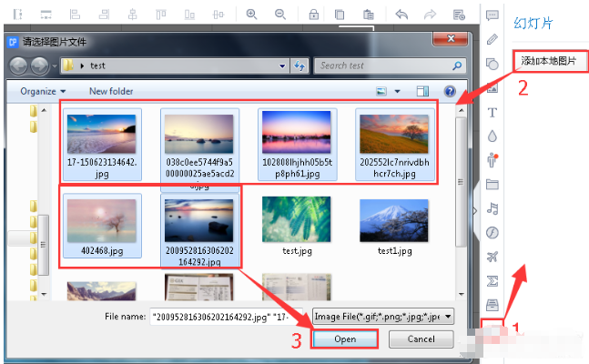This screenshot has height=364, width=589.
Task: Go back with the dialog back arrow
Action: tap(18, 66)
